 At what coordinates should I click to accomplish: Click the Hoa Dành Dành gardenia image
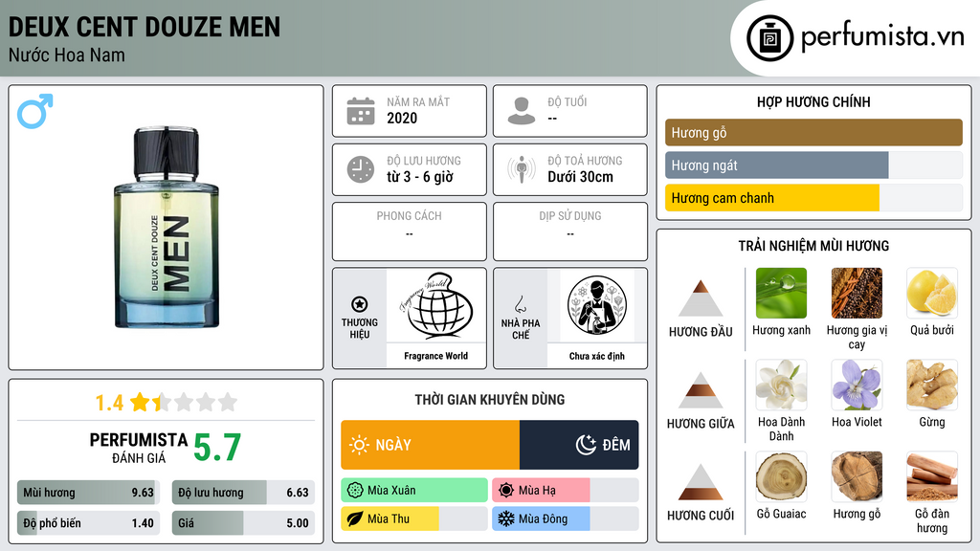[x=781, y=385]
